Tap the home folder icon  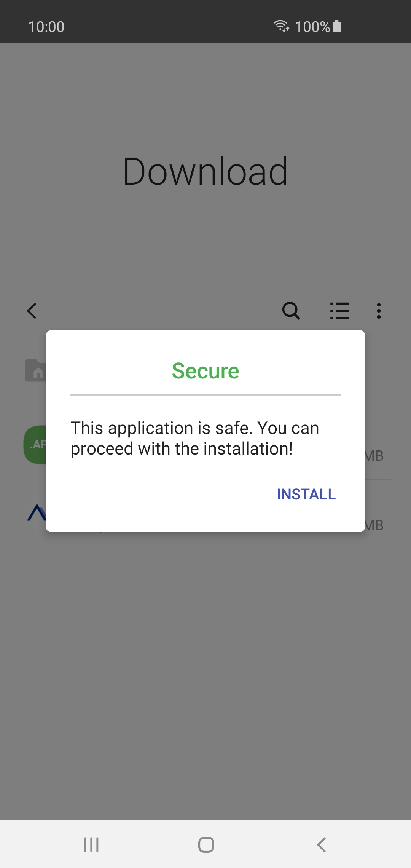pyautogui.click(x=35, y=370)
